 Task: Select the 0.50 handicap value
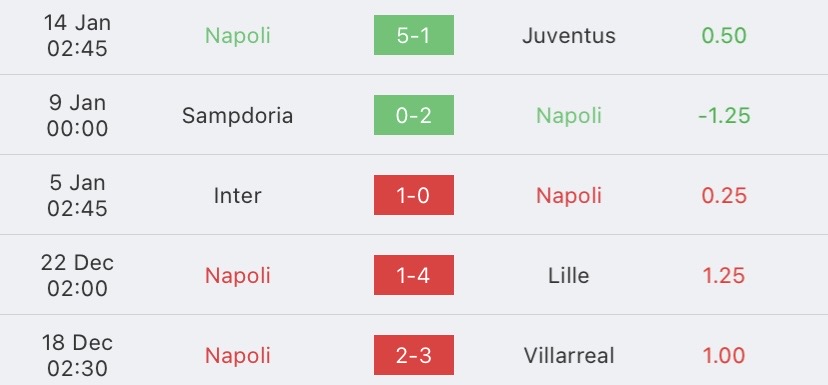click(x=724, y=35)
